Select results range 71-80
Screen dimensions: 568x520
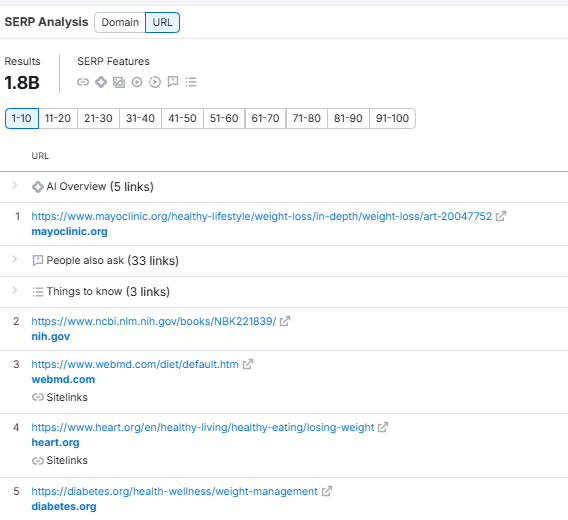pyautogui.click(x=307, y=118)
